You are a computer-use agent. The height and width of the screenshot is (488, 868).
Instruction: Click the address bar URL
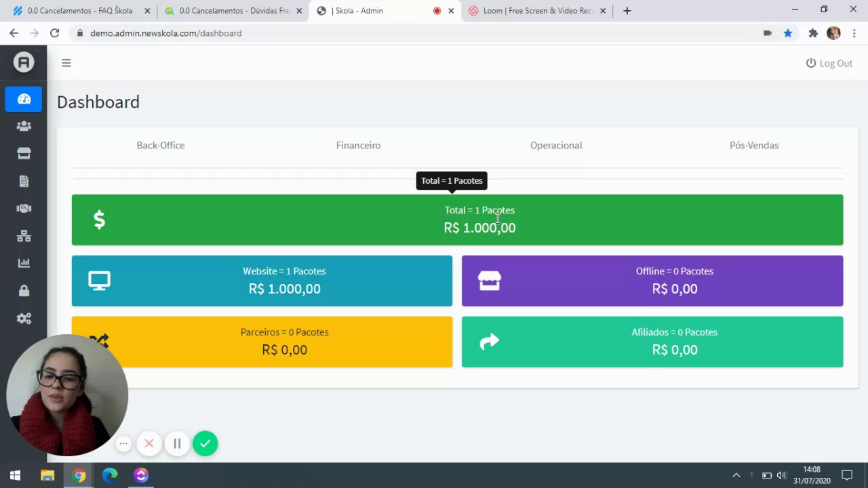pyautogui.click(x=165, y=33)
